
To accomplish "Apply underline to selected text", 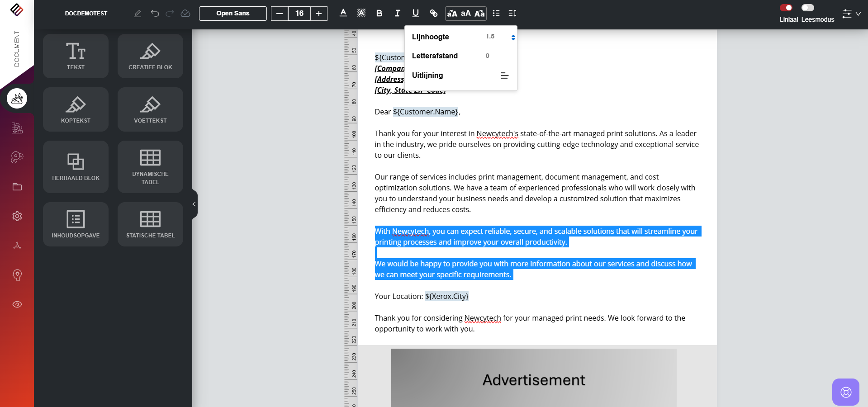I will click(x=415, y=13).
